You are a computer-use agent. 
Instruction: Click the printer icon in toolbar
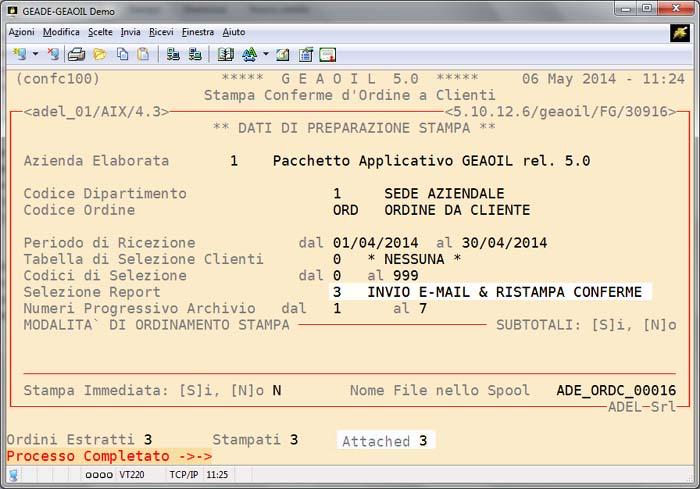tap(76, 54)
